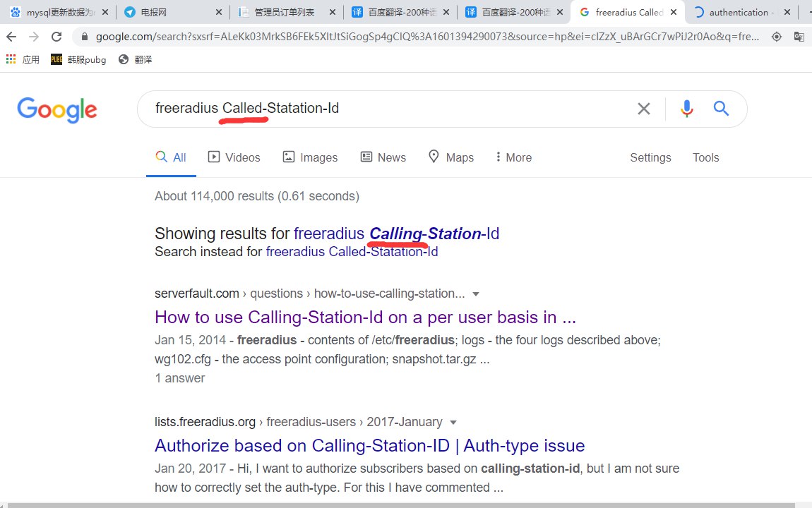Open the 韩服pubg bookmark
Viewport: 812px width, 508px height.
pos(78,59)
